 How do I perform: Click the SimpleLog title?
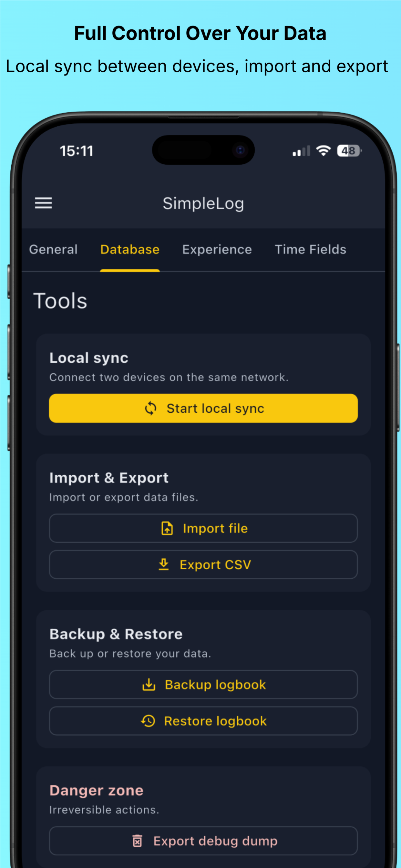tap(203, 203)
